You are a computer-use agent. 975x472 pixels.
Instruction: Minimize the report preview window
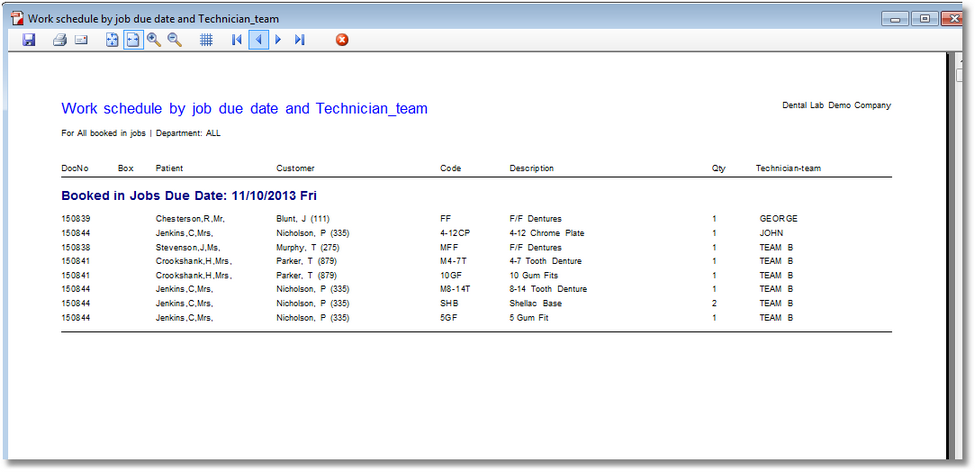point(896,18)
